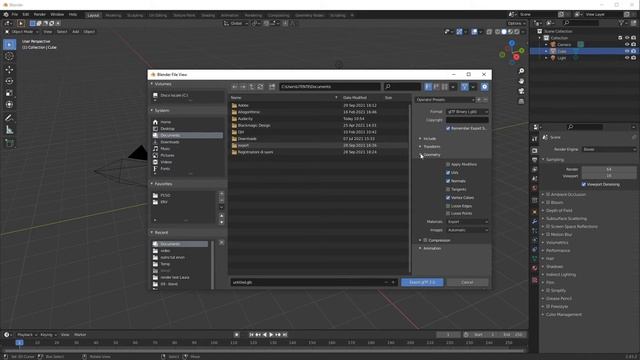The image size is (640, 360).
Task: Toggle camera view icon in viewport
Action: [521, 91]
